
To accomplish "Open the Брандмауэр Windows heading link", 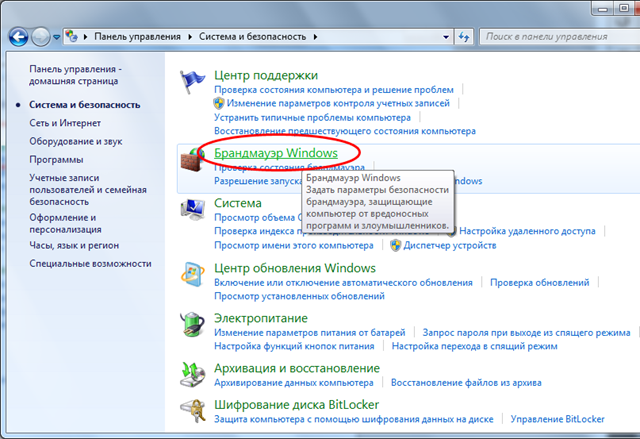I will click(x=276, y=153).
